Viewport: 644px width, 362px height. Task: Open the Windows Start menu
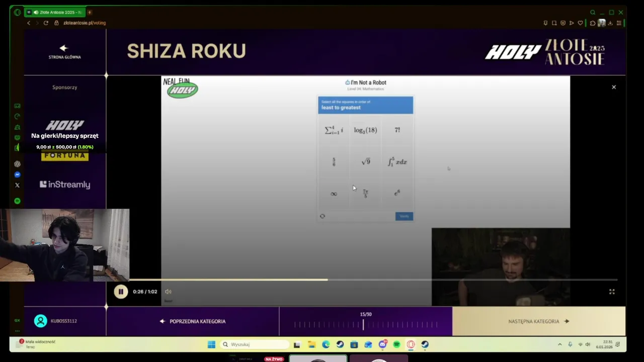(x=211, y=344)
